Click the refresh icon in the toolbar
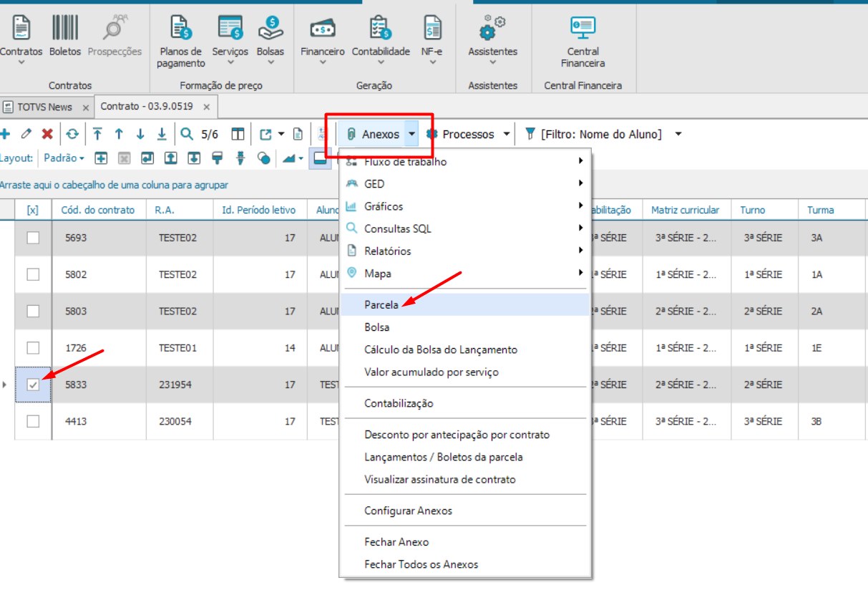868x603 pixels. click(x=72, y=134)
